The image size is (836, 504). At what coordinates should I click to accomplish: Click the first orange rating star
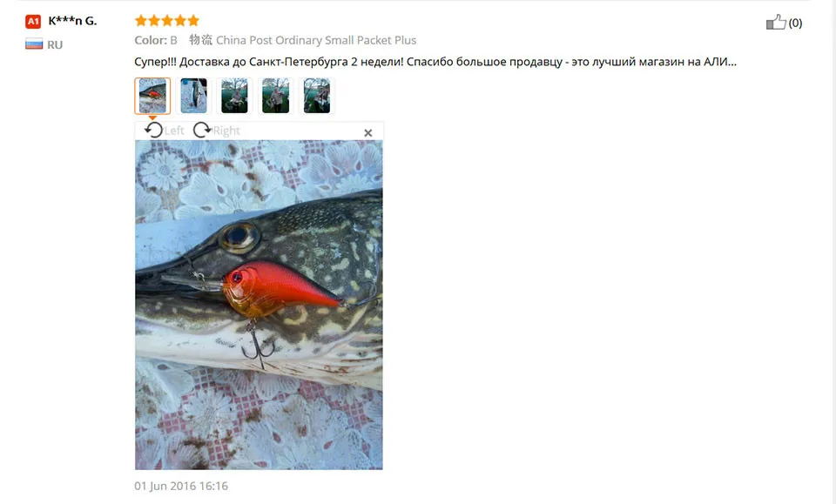(x=141, y=21)
